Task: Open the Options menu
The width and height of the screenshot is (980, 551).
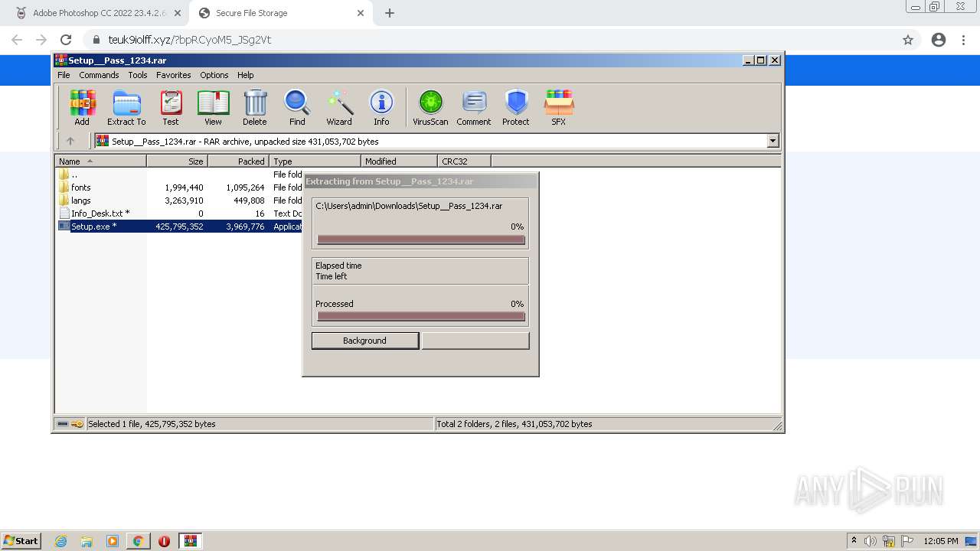Action: click(214, 75)
